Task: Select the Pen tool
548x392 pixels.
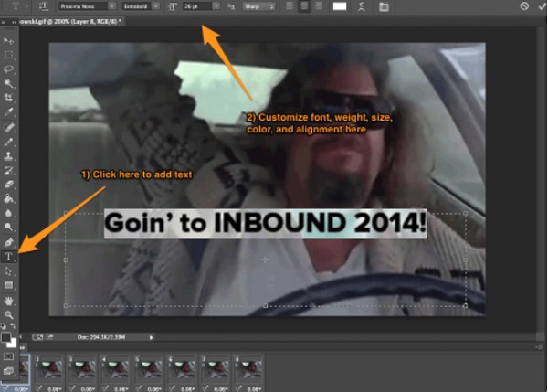Action: [x=8, y=242]
